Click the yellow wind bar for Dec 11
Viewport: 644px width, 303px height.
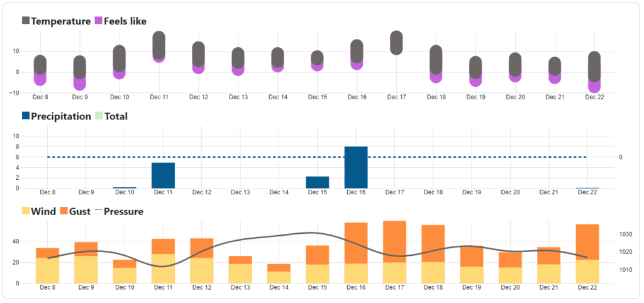[163, 268]
